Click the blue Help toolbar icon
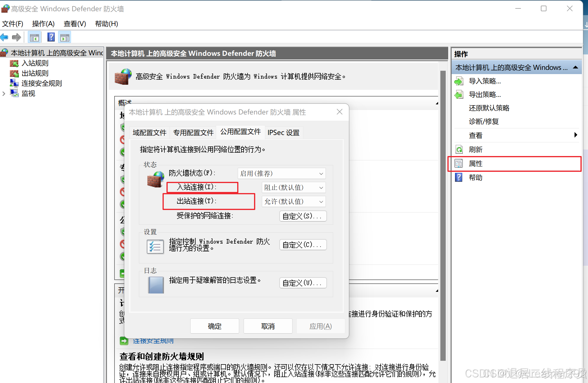The height and width of the screenshot is (383, 588). (x=51, y=37)
